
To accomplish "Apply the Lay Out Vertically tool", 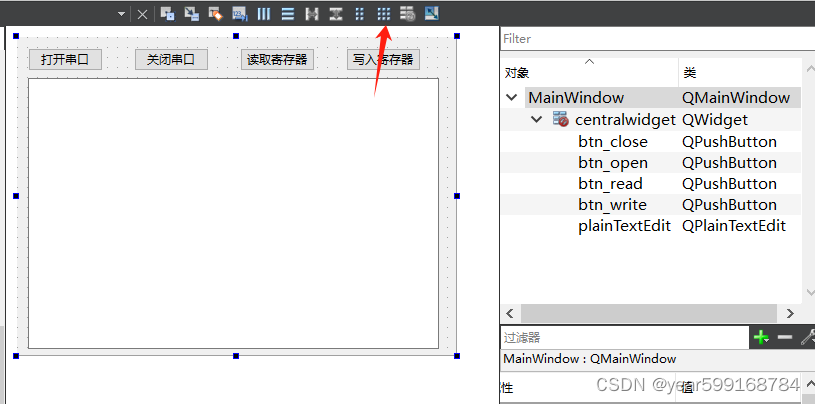I will [x=288, y=14].
